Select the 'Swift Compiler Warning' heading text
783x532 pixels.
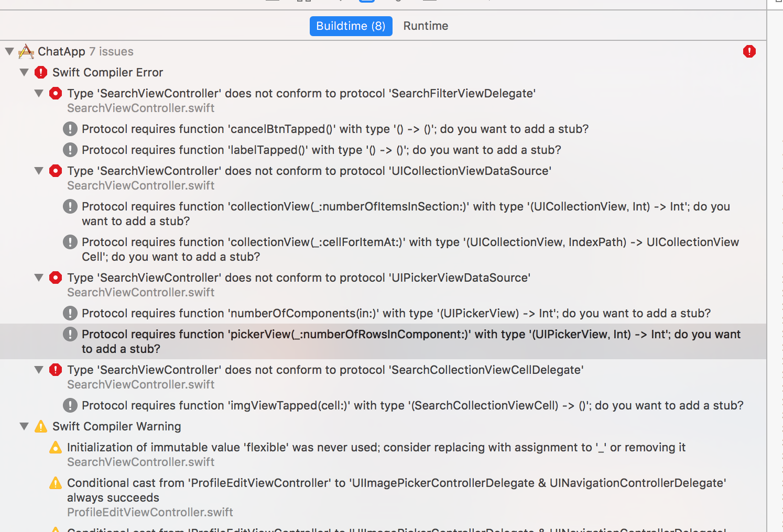(117, 426)
